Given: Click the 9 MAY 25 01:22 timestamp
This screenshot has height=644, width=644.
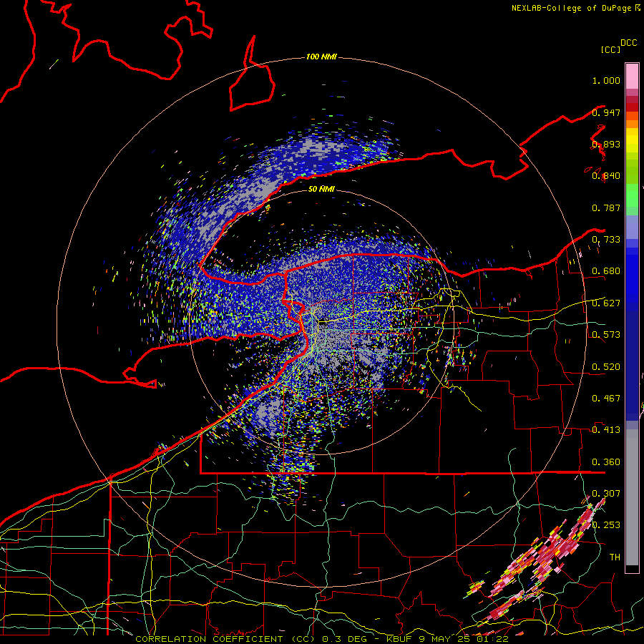Looking at the screenshot, I should [x=464, y=639].
